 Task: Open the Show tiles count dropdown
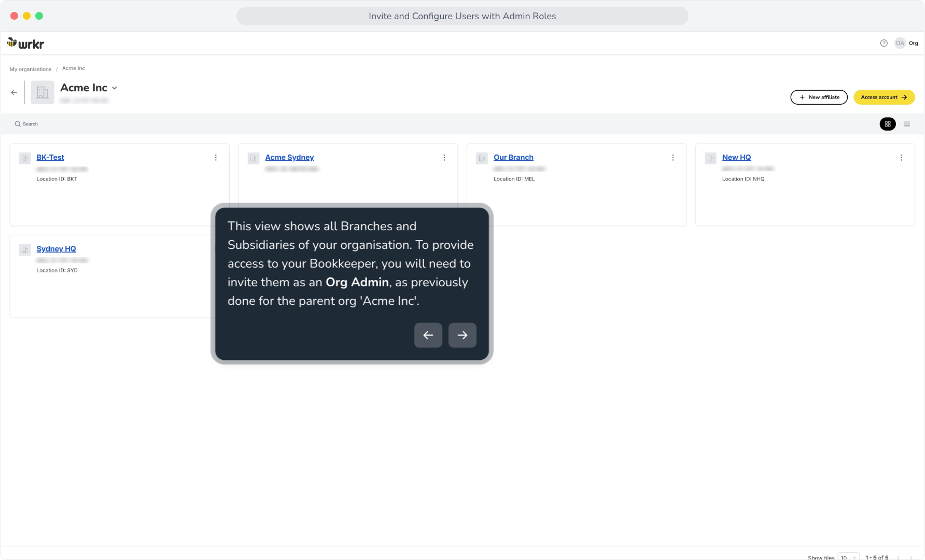[x=848, y=557]
